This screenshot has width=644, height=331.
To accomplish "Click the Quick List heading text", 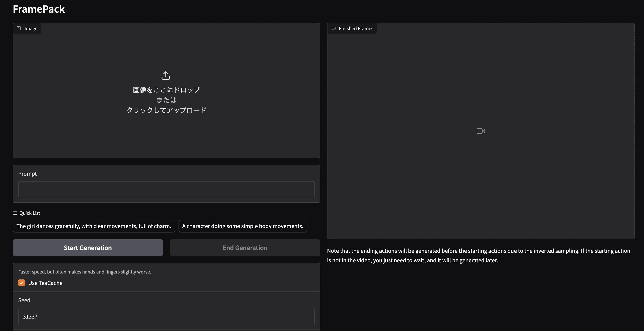I will (30, 213).
